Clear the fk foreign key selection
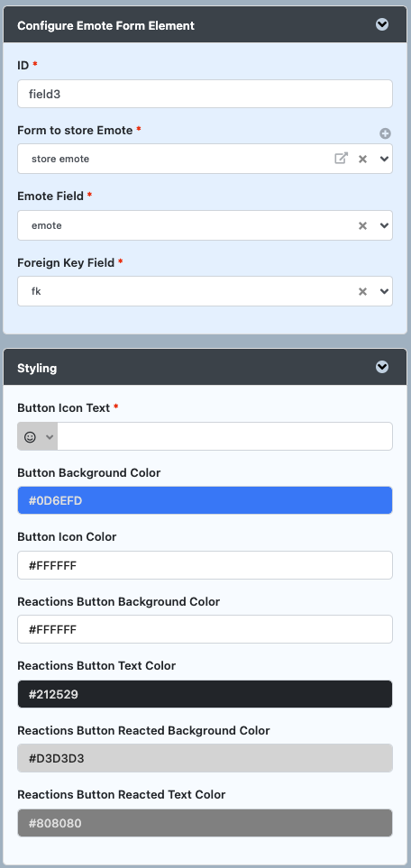The image size is (411, 868). 363,291
